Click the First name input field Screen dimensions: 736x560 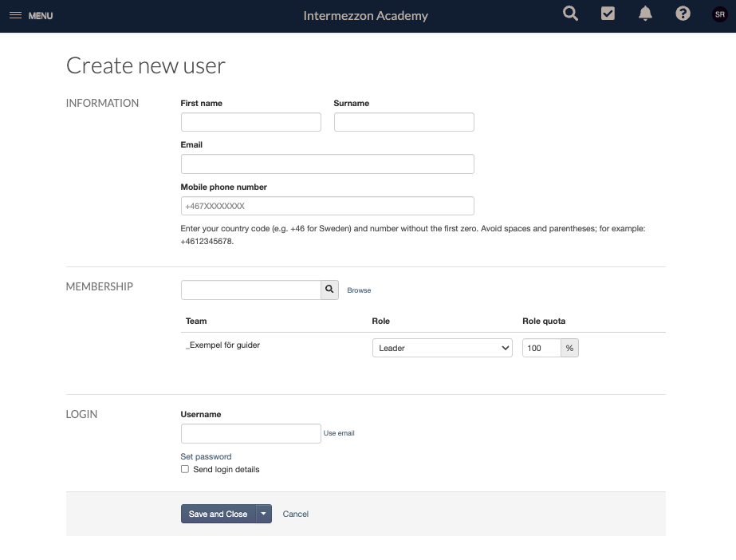(x=251, y=122)
